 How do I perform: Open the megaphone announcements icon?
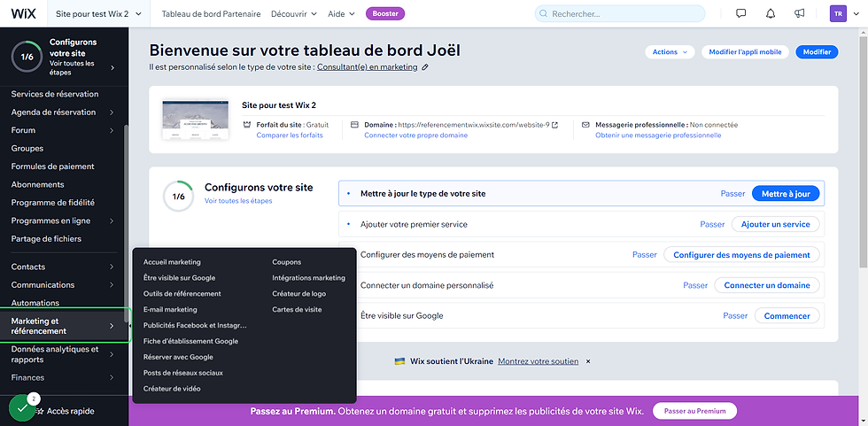(799, 14)
